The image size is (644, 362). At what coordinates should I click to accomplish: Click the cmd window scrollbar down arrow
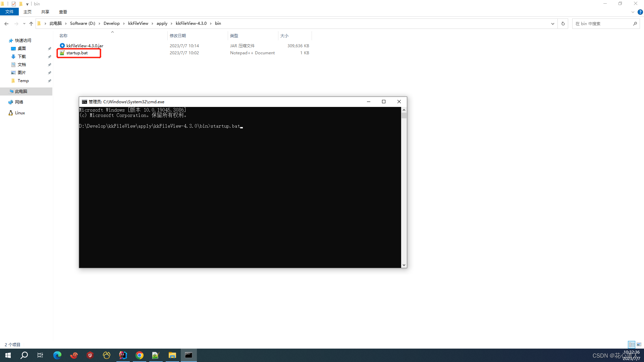[404, 265]
